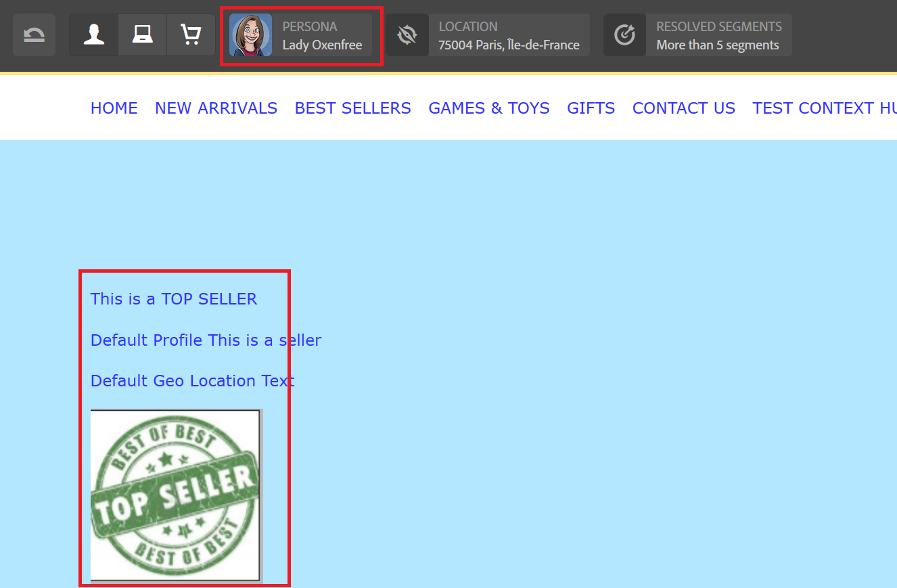Screen dimensions: 897x588
Task: Click the location crosshair icon
Action: (407, 35)
